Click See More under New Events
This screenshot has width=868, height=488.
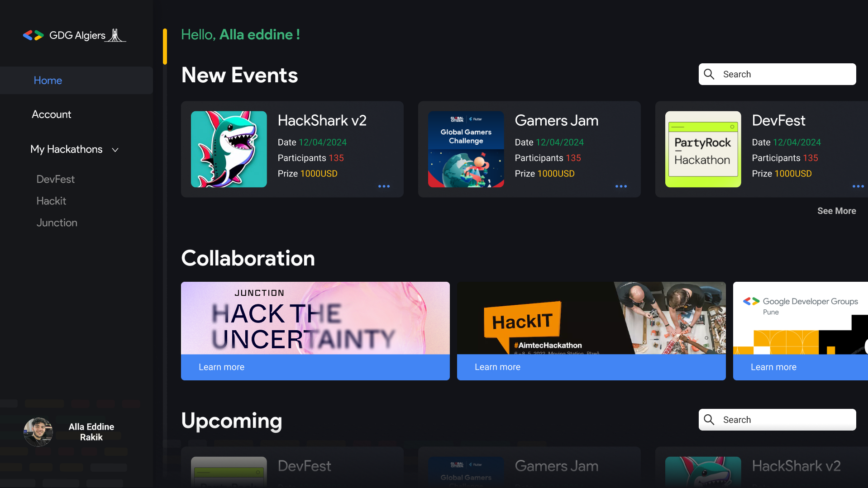[836, 211]
